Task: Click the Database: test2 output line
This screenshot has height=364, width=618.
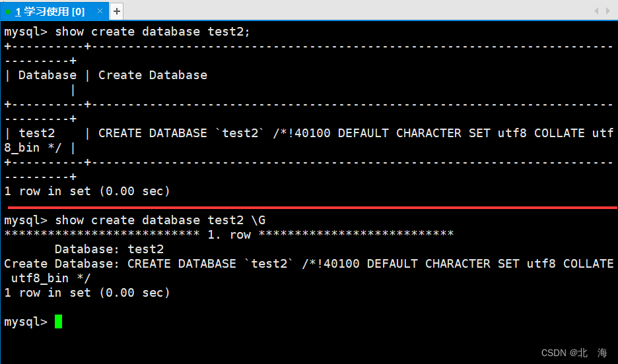Action: coord(109,249)
